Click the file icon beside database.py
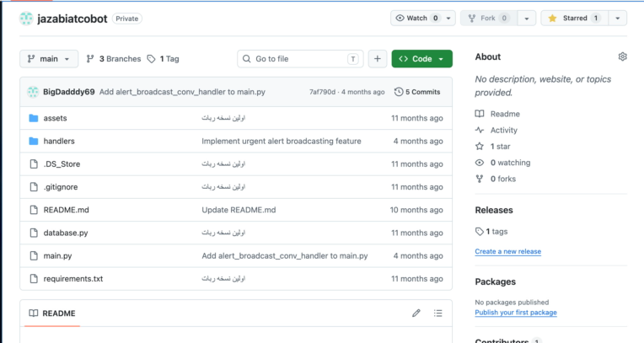Screen dimensions: 644x343 [34, 233]
